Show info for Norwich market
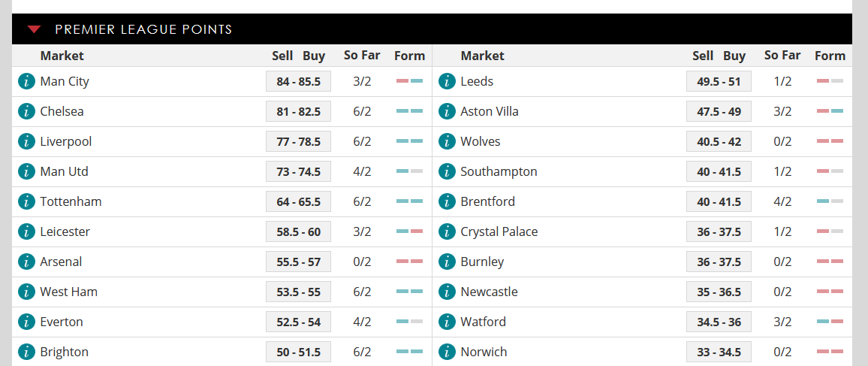 pyautogui.click(x=447, y=352)
